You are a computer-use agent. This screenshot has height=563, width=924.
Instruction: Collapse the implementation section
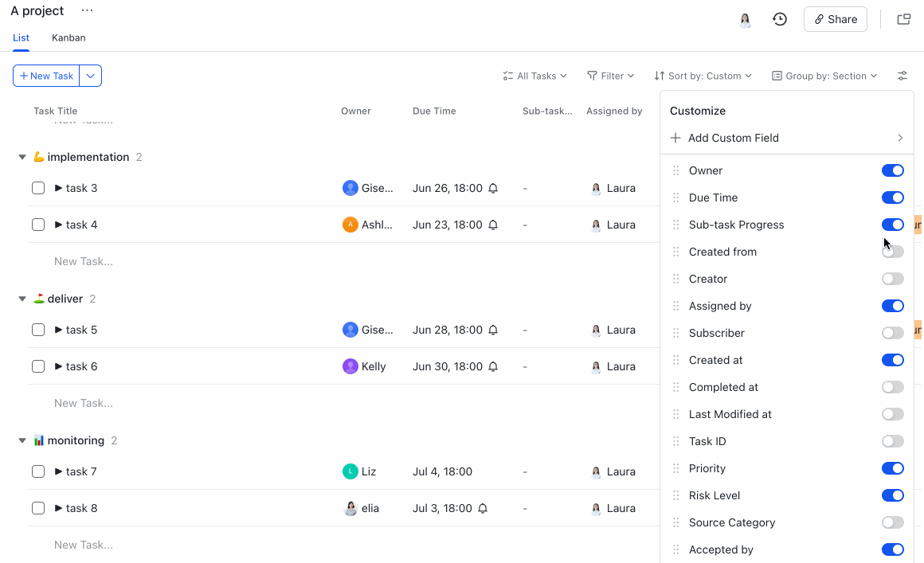[x=22, y=157]
